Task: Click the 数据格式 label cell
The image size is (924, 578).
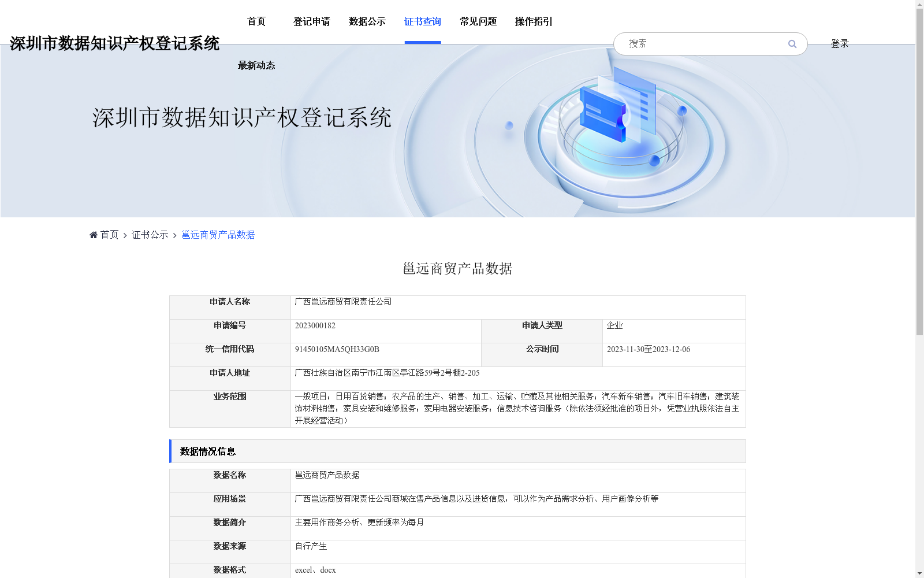Action: point(230,571)
